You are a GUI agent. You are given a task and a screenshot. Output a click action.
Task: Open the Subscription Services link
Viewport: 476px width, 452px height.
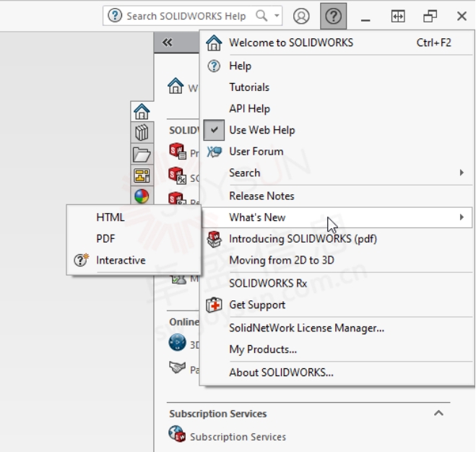point(238,437)
